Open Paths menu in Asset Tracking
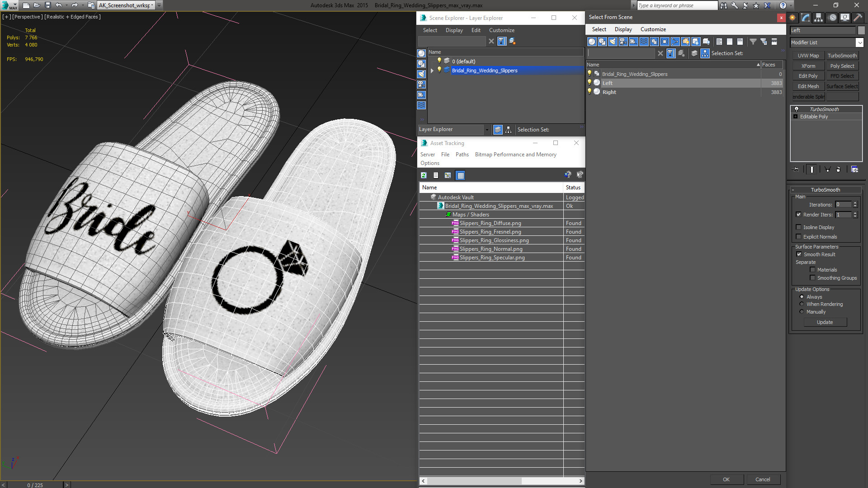The height and width of the screenshot is (488, 868). [462, 155]
